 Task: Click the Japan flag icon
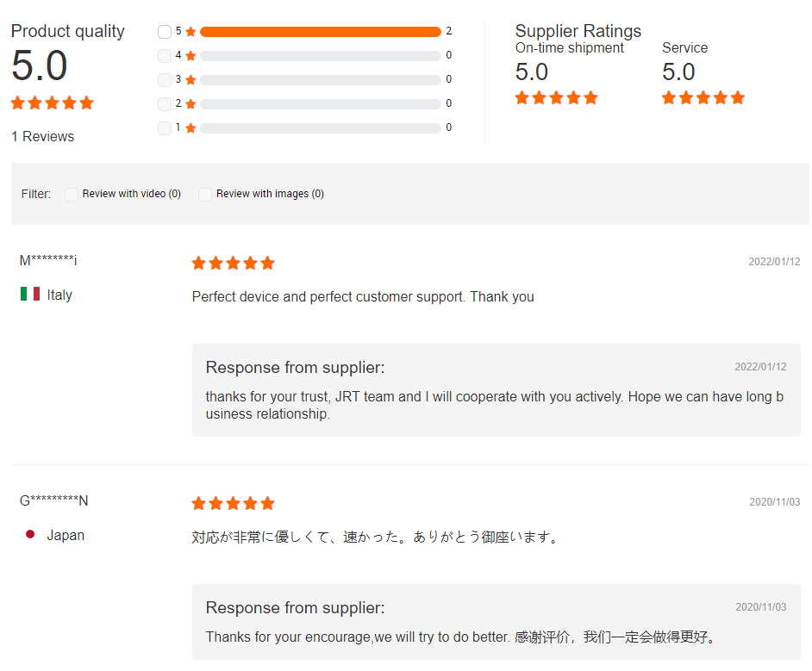point(30,534)
